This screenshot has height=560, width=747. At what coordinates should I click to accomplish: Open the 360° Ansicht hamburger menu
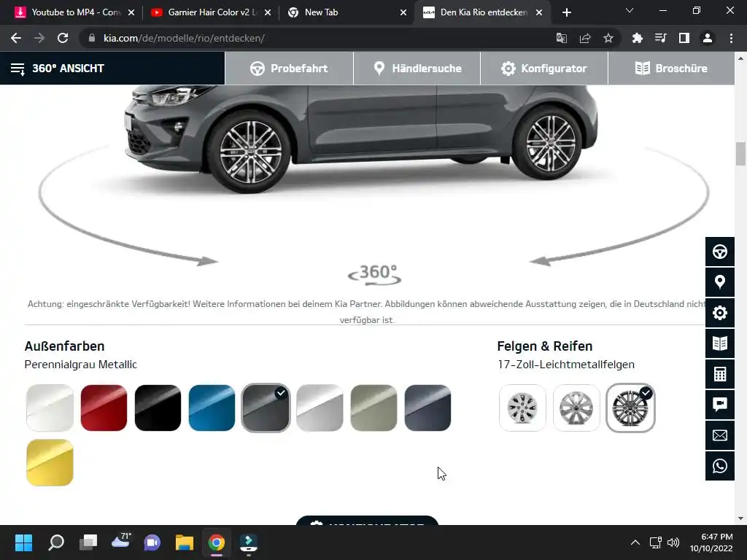18,69
